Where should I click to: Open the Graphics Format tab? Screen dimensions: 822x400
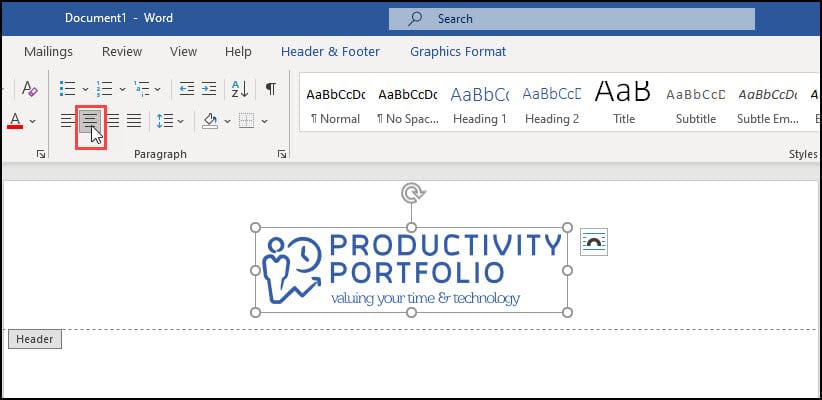pyautogui.click(x=458, y=51)
